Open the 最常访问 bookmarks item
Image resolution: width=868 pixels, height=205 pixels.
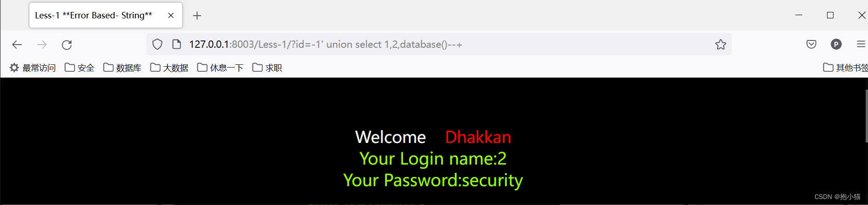point(33,68)
